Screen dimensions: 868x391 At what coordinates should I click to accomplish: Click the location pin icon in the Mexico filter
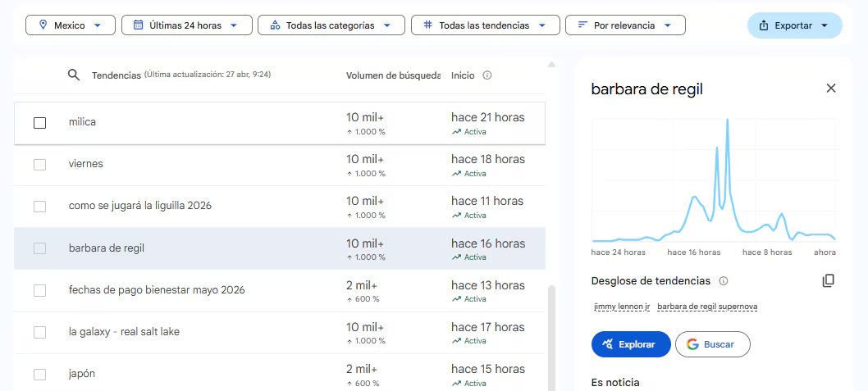tap(43, 25)
